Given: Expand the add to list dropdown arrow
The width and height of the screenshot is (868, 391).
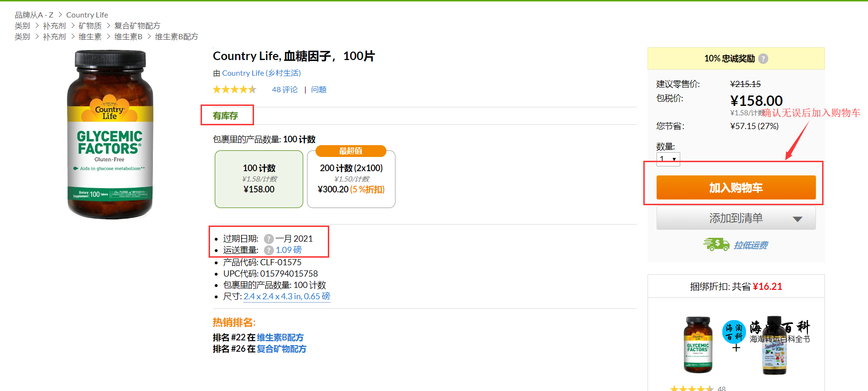Looking at the screenshot, I should coord(798,219).
